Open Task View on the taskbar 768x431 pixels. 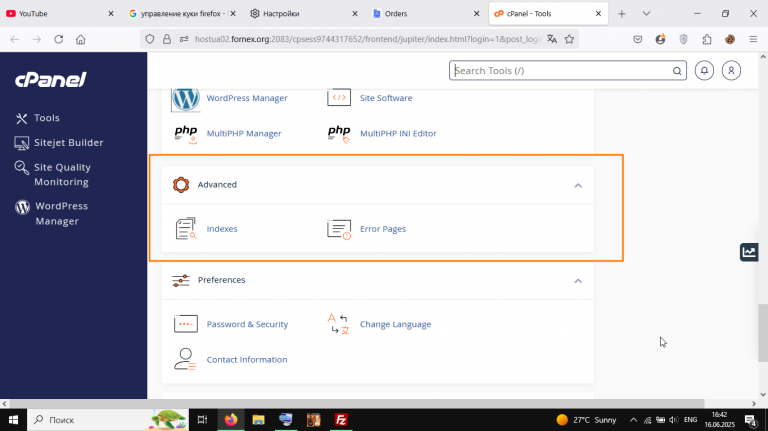tap(202, 420)
